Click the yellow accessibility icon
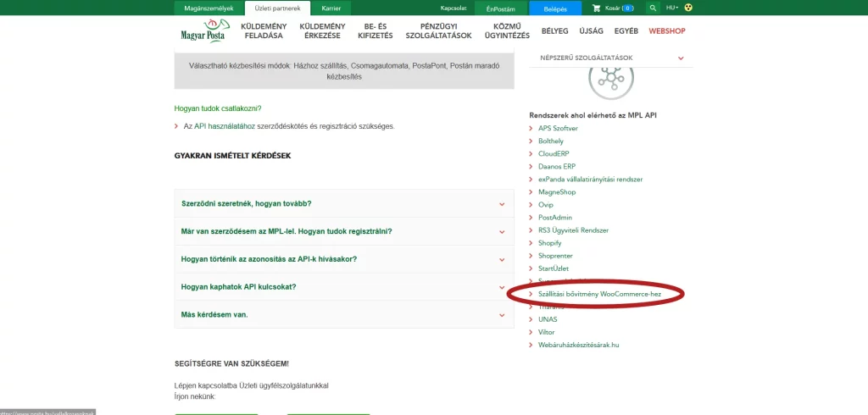Image resolution: width=868 pixels, height=415 pixels. click(x=688, y=8)
